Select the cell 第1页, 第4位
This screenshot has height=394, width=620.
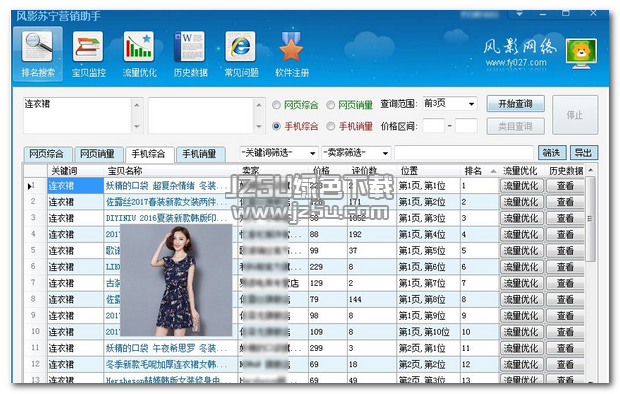428,235
